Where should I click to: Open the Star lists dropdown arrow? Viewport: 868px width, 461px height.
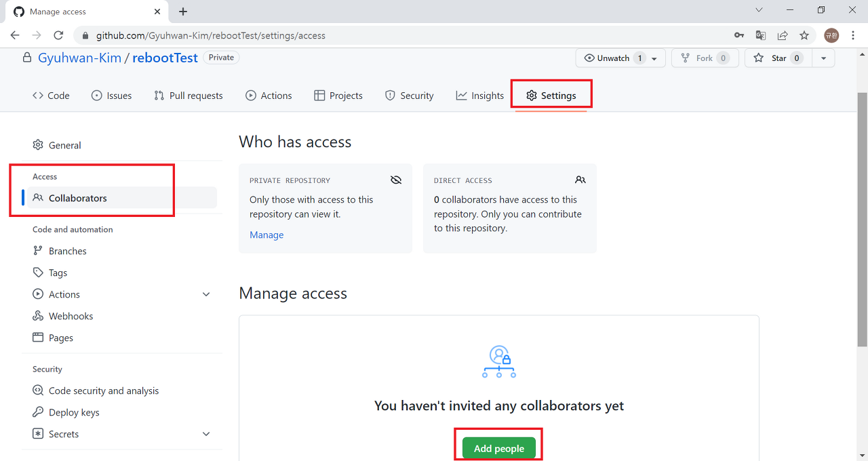pyautogui.click(x=823, y=58)
